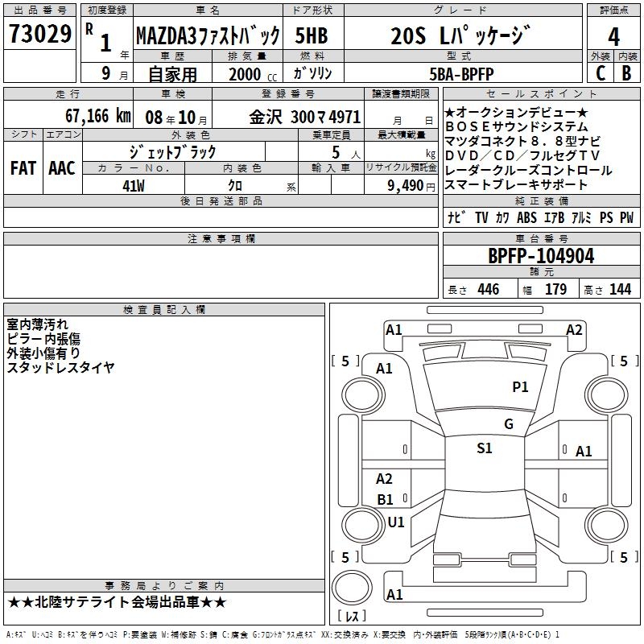Select mileage 67,166 km
644x644 pixels.
[x=98, y=116]
